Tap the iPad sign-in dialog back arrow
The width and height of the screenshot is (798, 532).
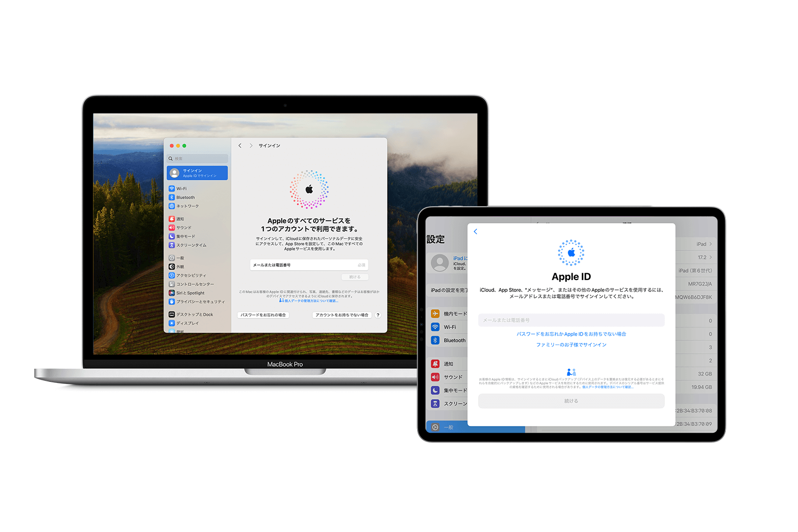[475, 232]
